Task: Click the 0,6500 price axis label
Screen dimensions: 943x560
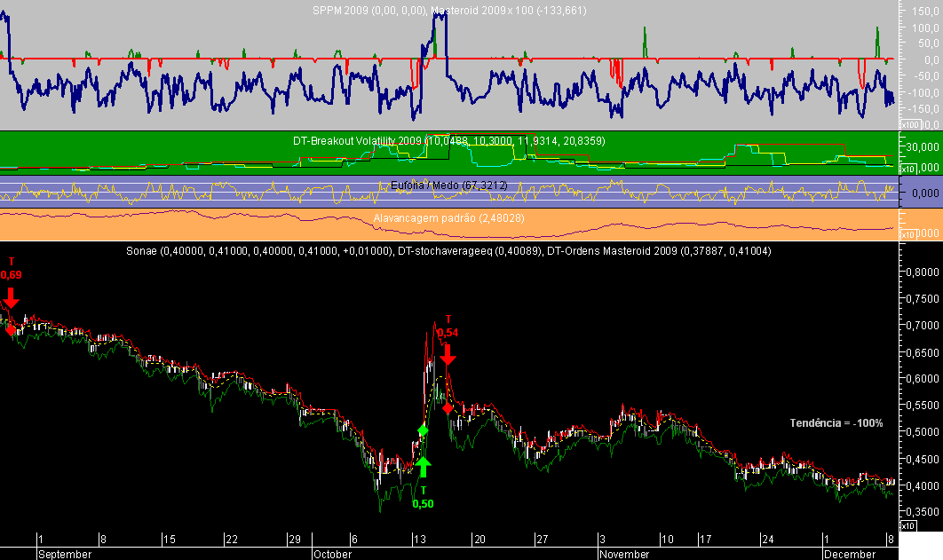Action: [923, 352]
